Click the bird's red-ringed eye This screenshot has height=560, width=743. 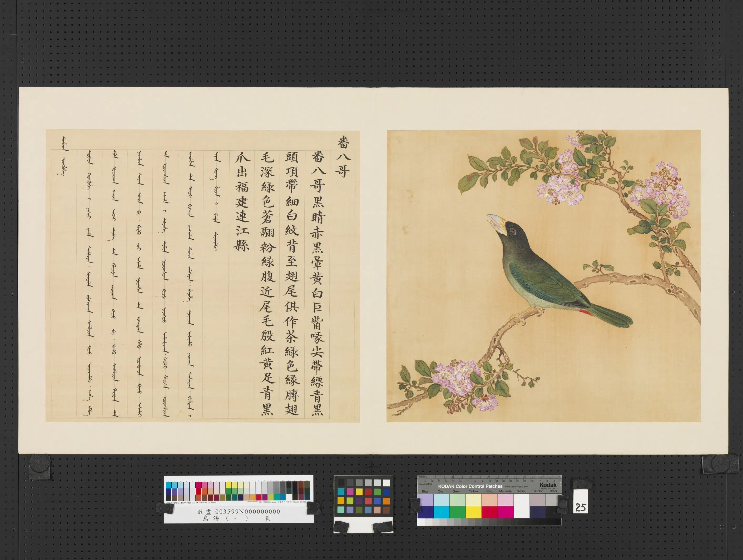tap(513, 231)
